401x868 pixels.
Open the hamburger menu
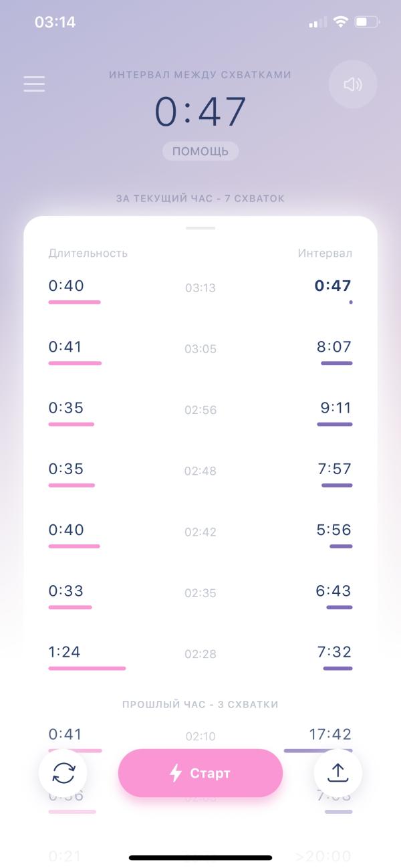[x=34, y=84]
